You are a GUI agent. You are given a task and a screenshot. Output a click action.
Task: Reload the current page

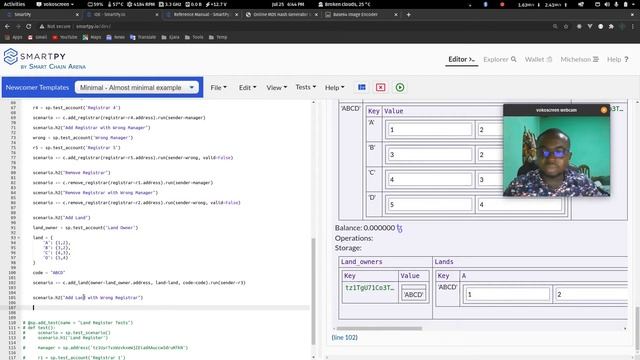pos(29,26)
